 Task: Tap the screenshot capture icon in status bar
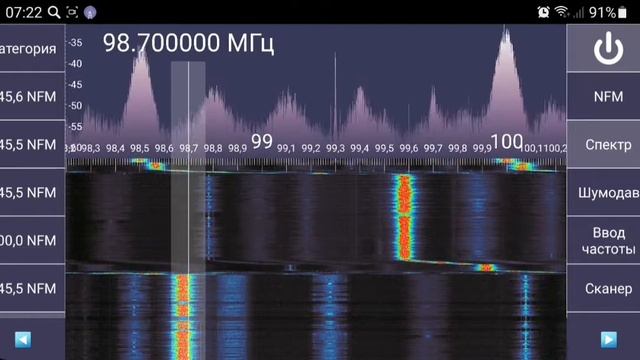(x=72, y=12)
